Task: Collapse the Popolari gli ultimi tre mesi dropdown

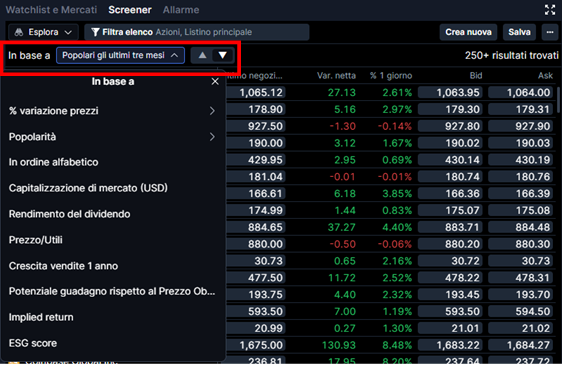Action: click(x=120, y=55)
